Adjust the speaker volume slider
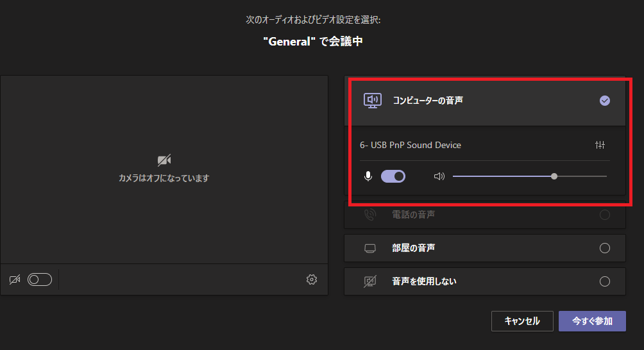This screenshot has height=350, width=644. tap(530, 176)
